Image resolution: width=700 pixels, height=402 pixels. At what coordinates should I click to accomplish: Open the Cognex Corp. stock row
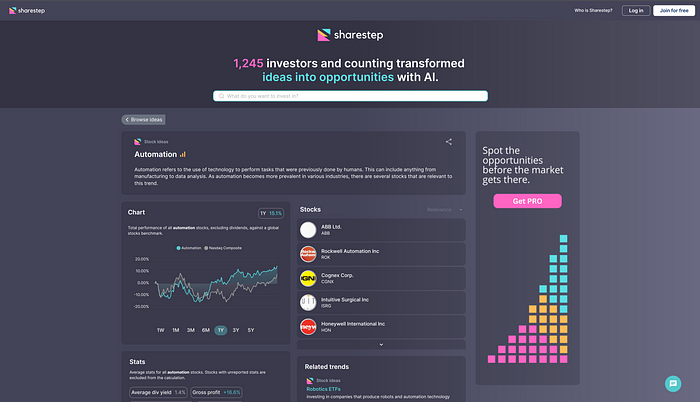[x=381, y=278]
